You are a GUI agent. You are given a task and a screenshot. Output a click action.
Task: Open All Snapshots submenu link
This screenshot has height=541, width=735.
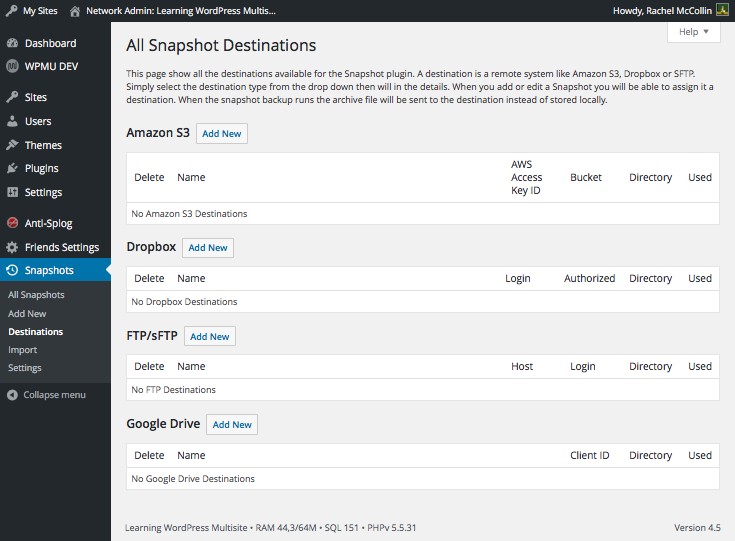click(x=36, y=295)
